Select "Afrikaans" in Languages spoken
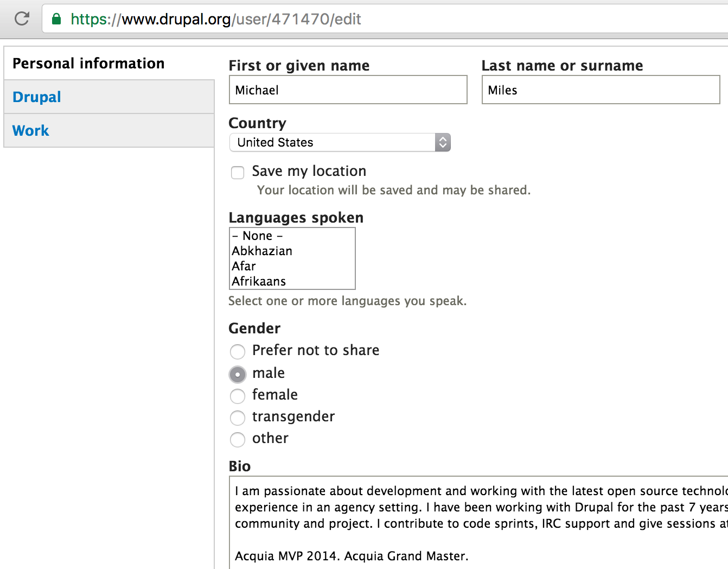Screen dimensions: 728x569 (259, 281)
